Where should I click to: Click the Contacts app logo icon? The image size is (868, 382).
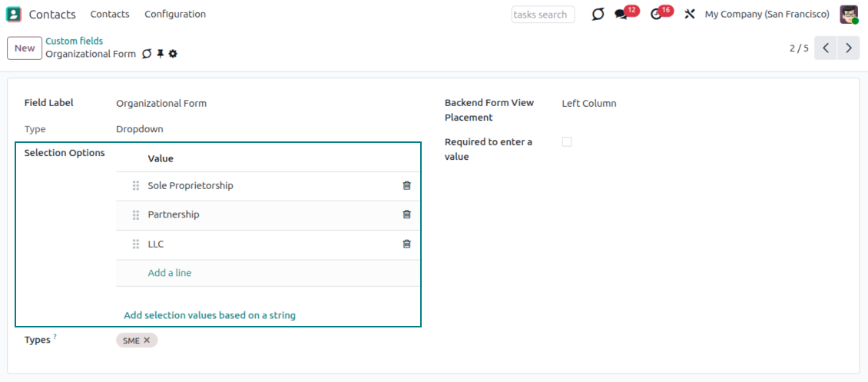14,14
